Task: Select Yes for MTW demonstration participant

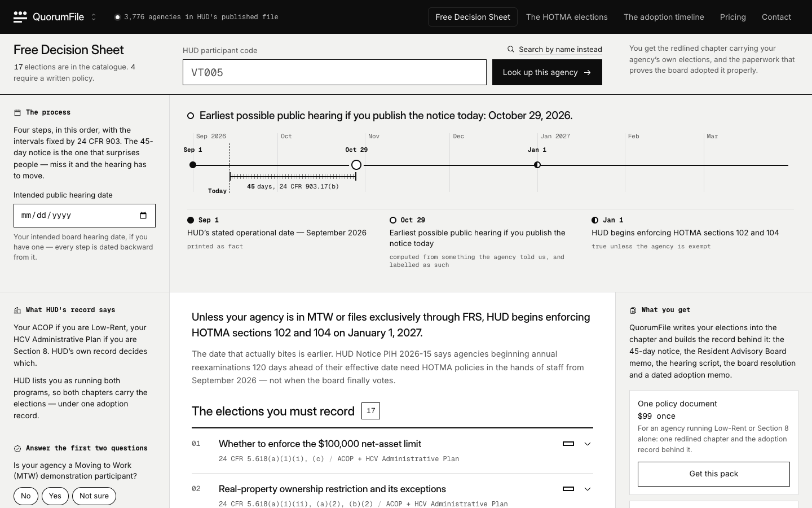Action: coord(55,496)
